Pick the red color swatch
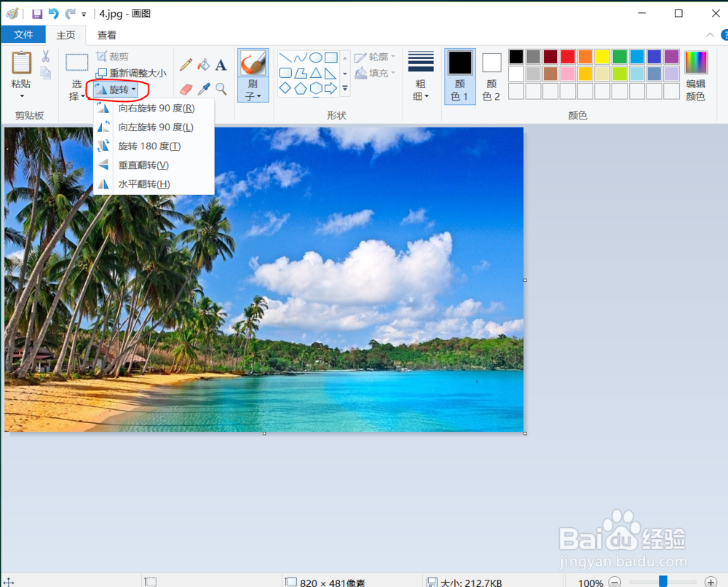Screen dimensions: 728x587 point(568,57)
